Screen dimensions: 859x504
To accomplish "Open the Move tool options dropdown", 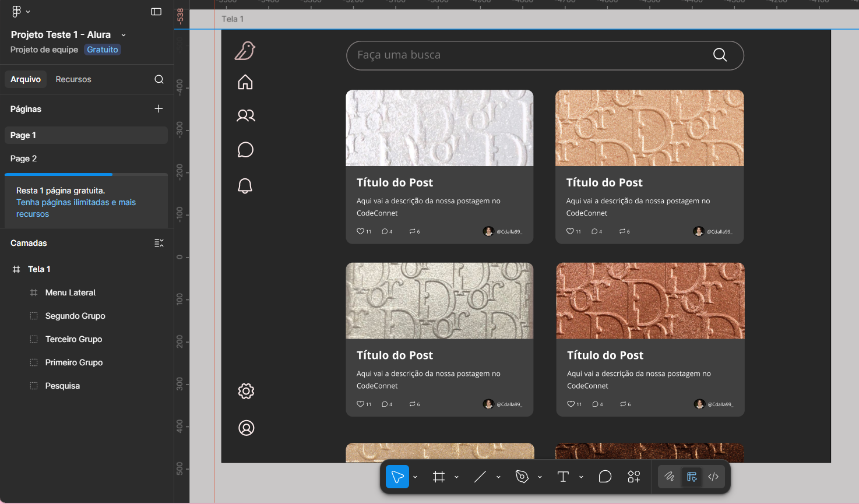I will pos(415,477).
